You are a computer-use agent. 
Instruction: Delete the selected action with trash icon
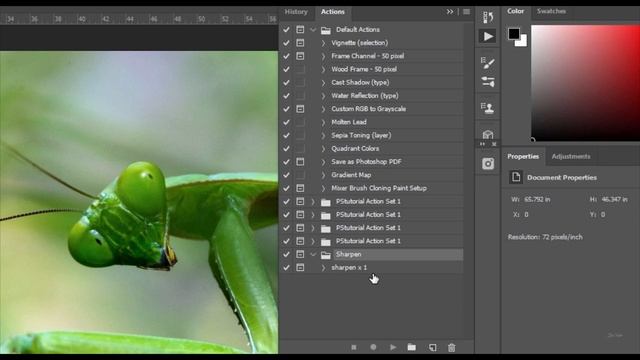point(451,347)
